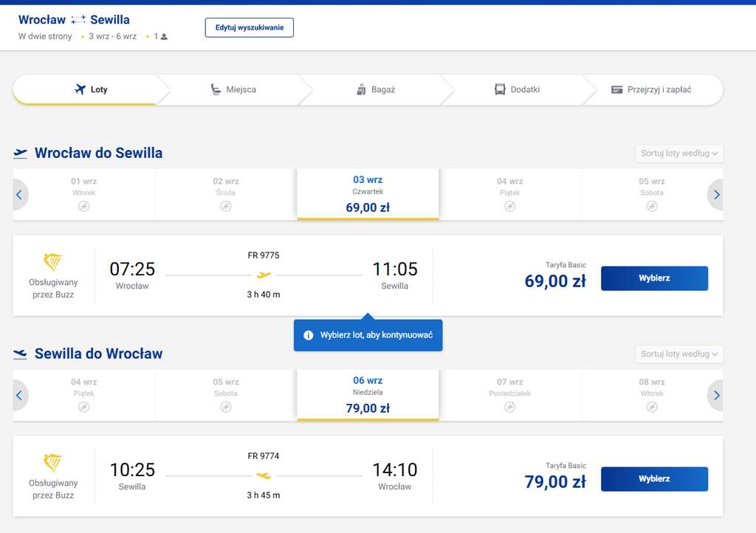756x533 pixels.
Task: Show later return dates with right arrow
Action: pyautogui.click(x=716, y=395)
